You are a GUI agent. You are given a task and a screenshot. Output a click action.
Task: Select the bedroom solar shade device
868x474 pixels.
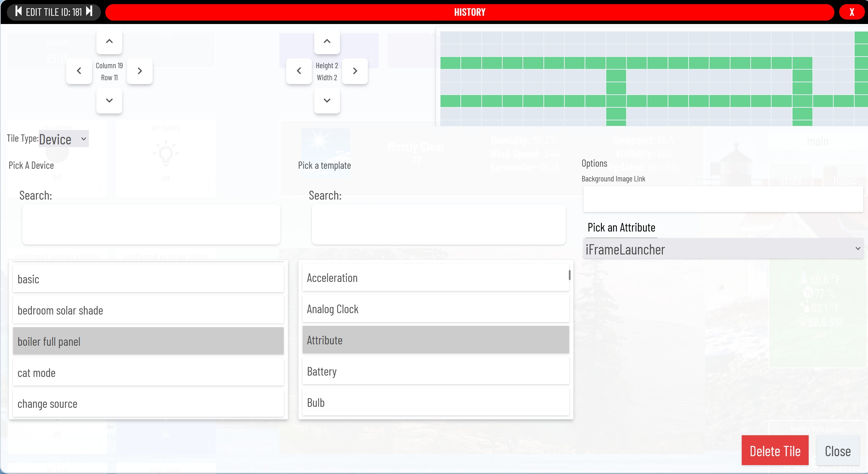(148, 310)
